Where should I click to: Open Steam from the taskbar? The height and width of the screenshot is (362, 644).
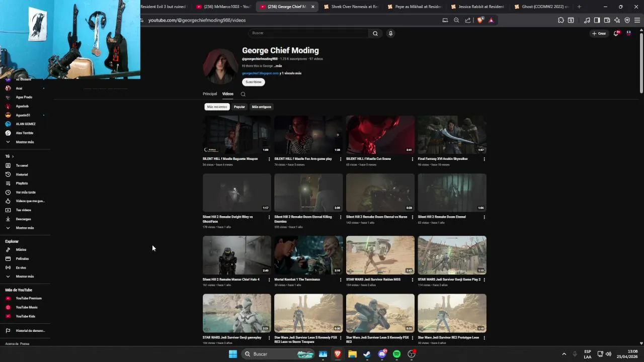[x=367, y=354]
